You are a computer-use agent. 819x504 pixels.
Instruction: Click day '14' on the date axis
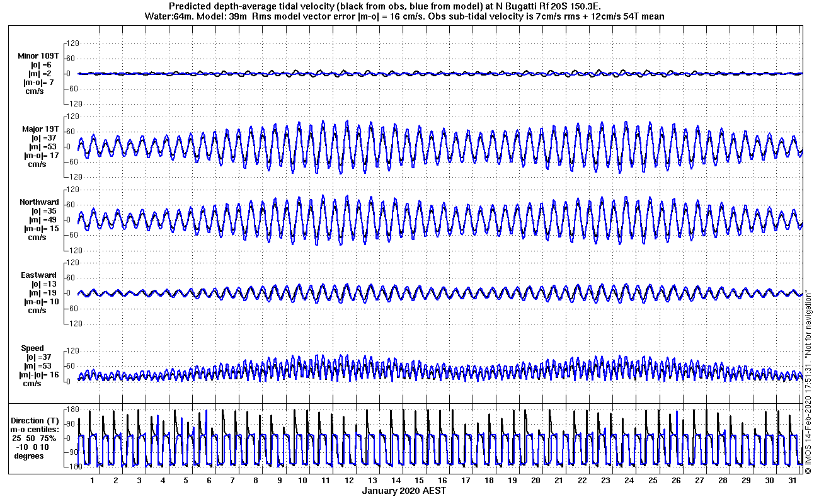(x=396, y=480)
